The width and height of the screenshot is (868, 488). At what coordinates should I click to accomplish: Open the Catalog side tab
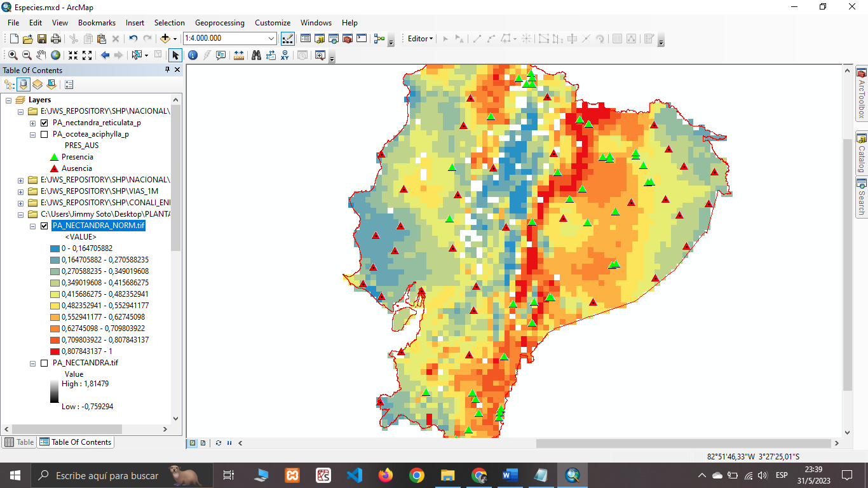pyautogui.click(x=862, y=154)
